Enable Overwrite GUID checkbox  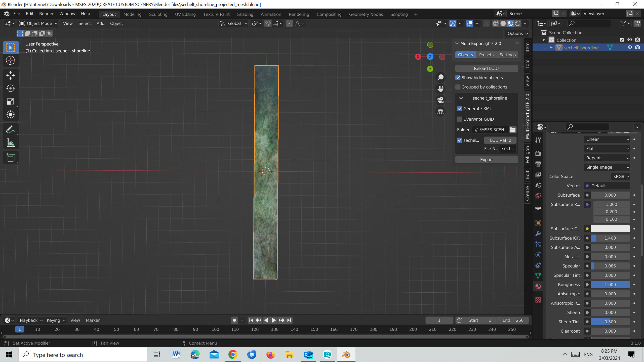pyautogui.click(x=460, y=119)
